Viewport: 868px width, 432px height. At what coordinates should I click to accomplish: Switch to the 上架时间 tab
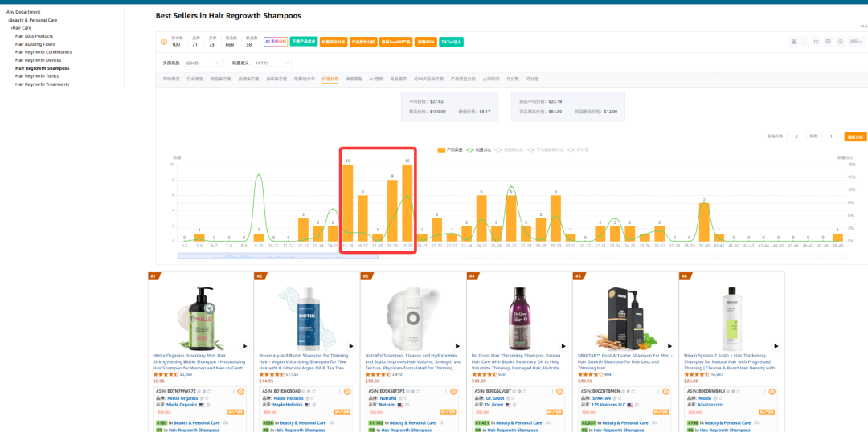click(x=491, y=79)
